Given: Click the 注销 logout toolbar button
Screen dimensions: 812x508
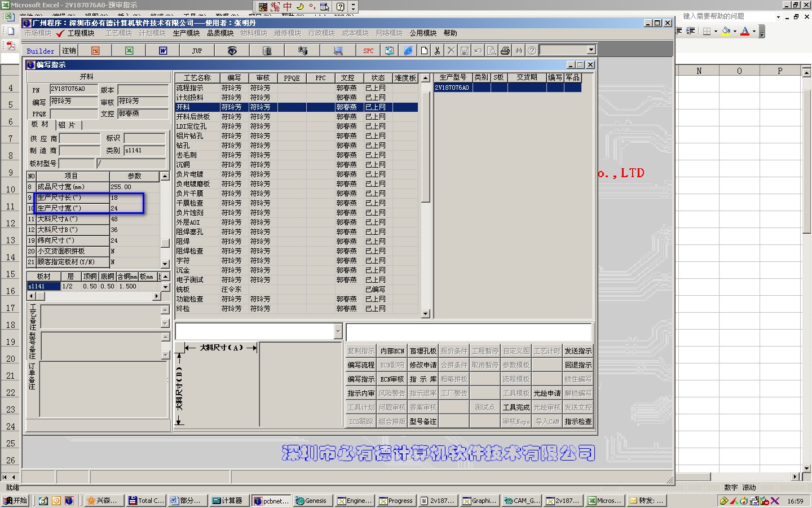Looking at the screenshot, I should click(x=69, y=51).
